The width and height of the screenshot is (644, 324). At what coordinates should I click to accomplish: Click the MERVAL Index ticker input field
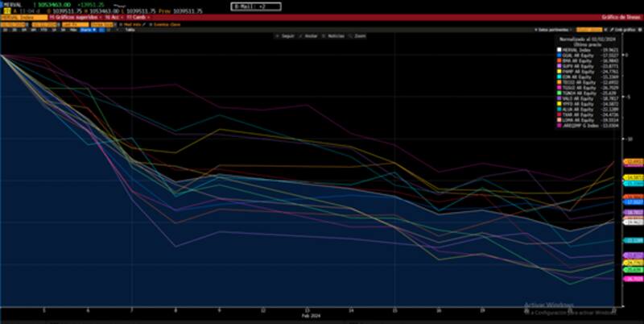click(20, 16)
